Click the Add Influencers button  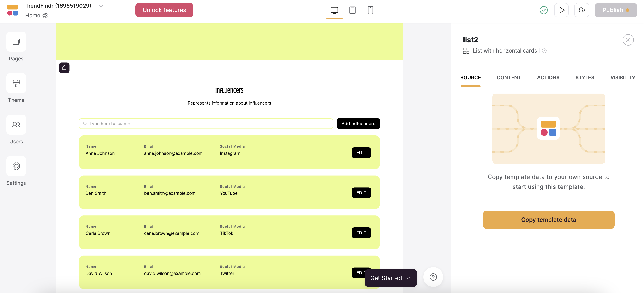(x=358, y=123)
